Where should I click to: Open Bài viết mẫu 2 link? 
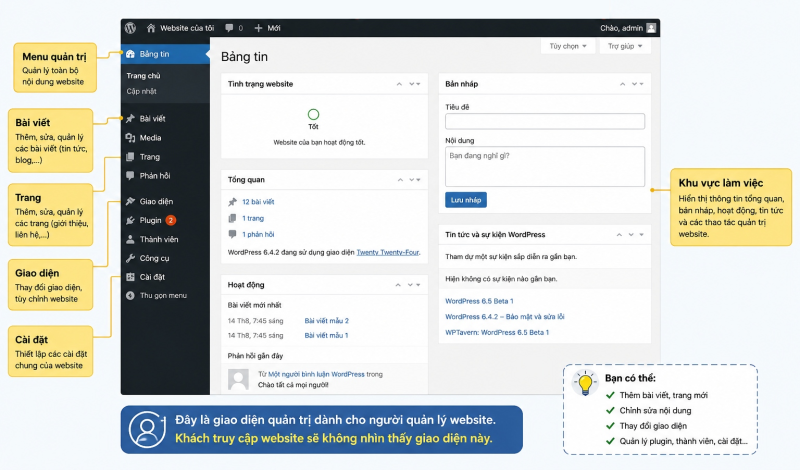pyautogui.click(x=327, y=321)
